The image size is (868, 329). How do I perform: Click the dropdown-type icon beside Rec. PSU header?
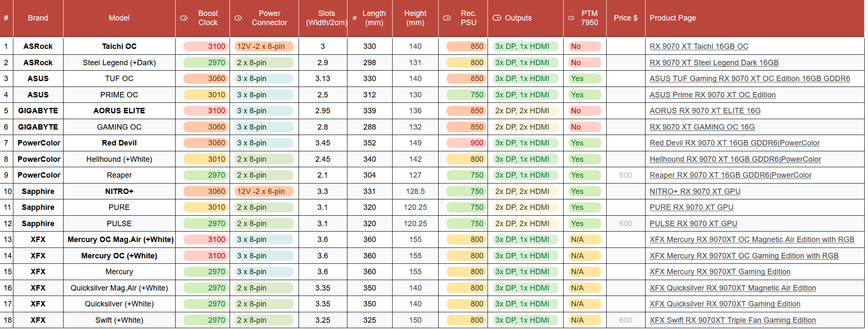(x=447, y=18)
